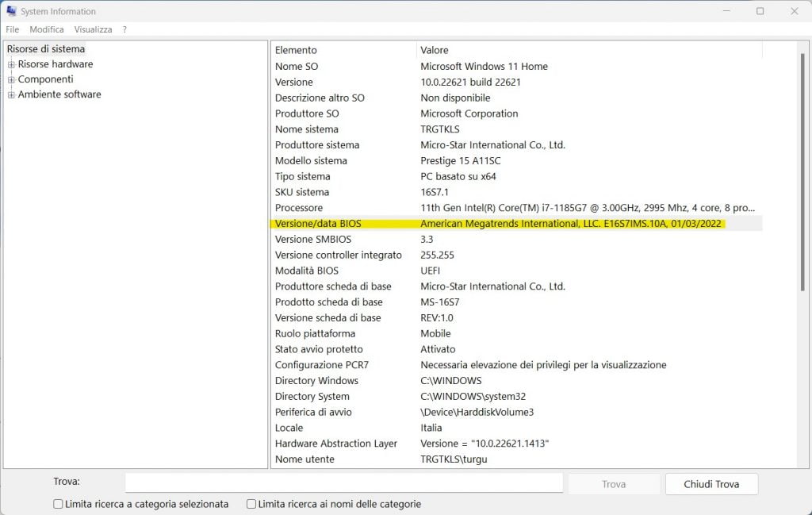Click the System Information app icon in title bar
812x515 pixels.
click(x=11, y=11)
